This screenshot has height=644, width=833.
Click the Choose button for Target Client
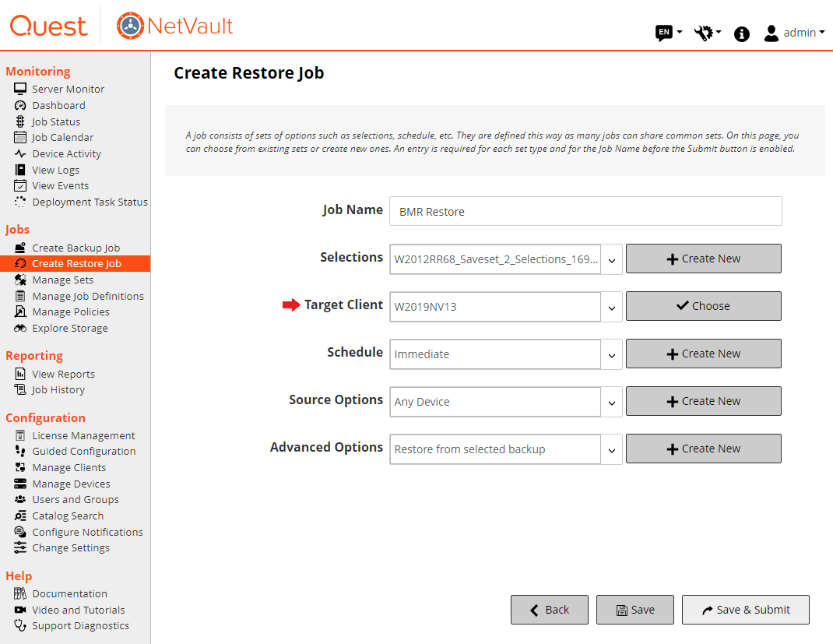[x=703, y=306]
